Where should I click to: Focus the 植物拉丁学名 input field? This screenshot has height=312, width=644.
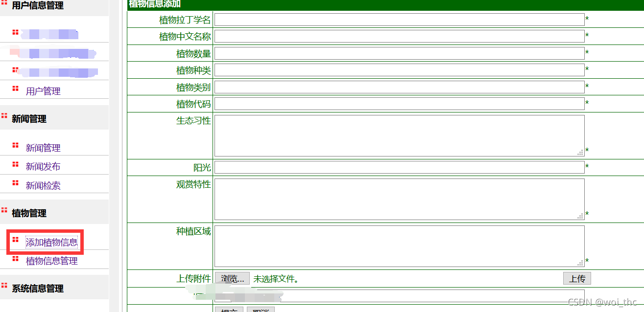[x=399, y=20]
